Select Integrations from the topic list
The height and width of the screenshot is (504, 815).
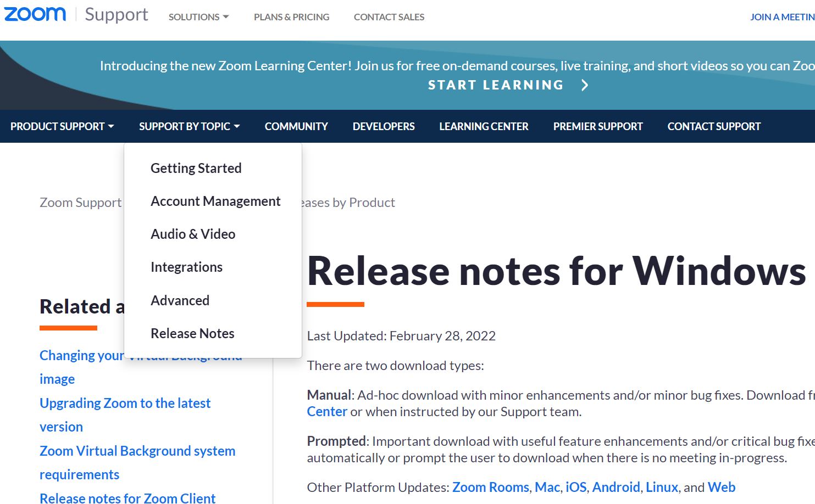[x=186, y=267]
